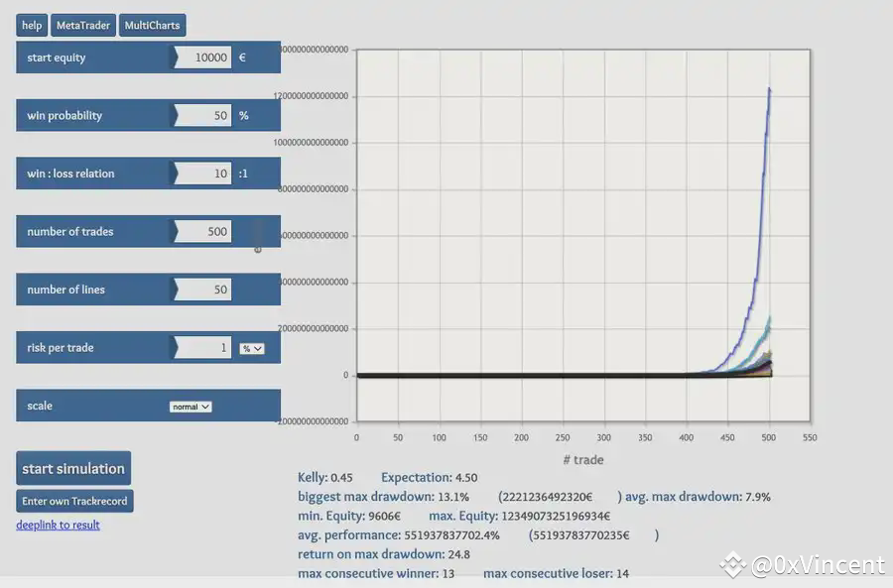Open the deeplink to result link
The width and height of the screenshot is (893, 588).
(x=59, y=525)
